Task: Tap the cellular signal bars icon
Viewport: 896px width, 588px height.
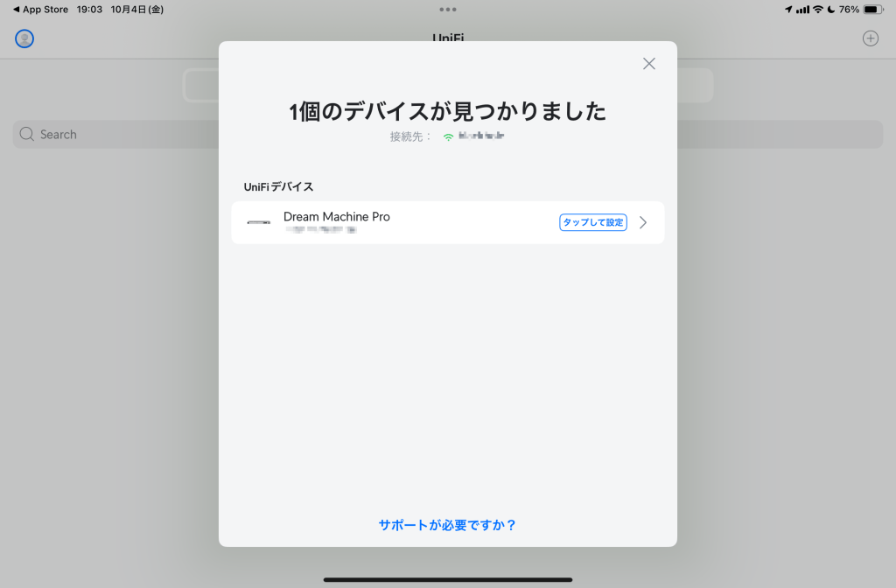Action: (x=802, y=9)
